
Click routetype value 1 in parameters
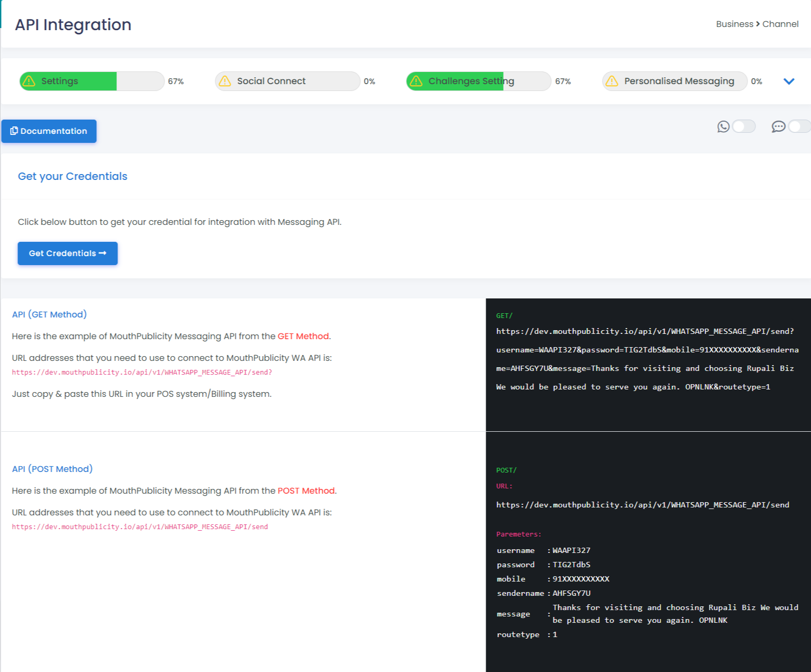click(x=555, y=635)
